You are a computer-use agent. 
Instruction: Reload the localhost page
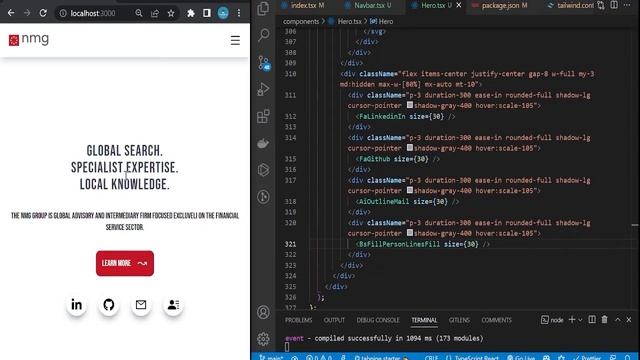coord(43,13)
